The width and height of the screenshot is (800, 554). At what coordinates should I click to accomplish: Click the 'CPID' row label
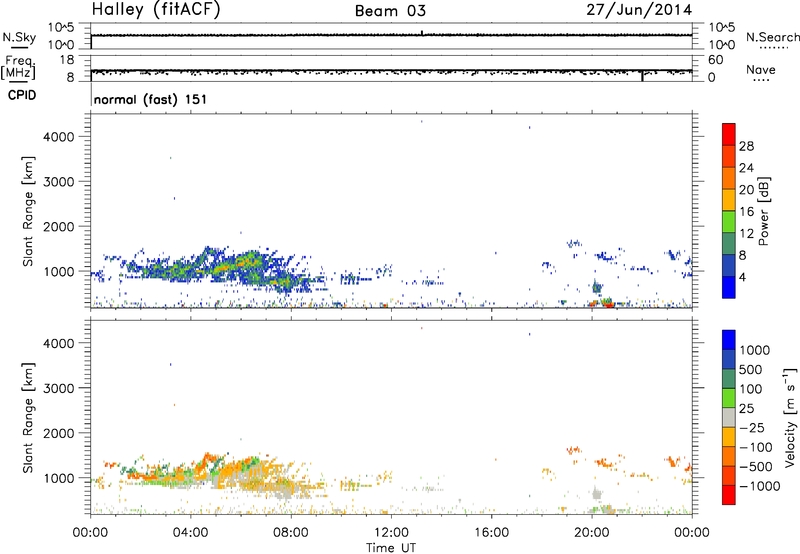pos(22,95)
